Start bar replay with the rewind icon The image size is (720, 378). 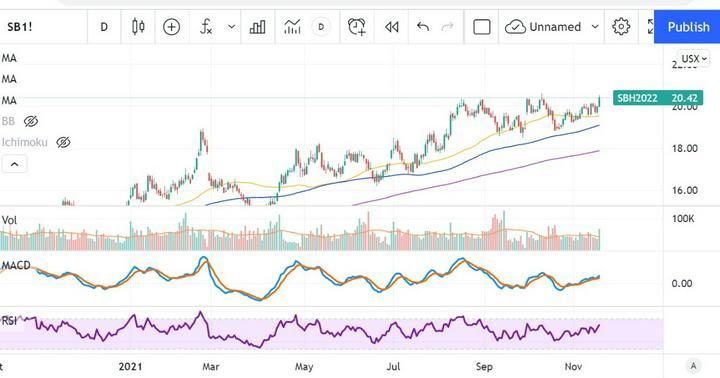pos(391,27)
